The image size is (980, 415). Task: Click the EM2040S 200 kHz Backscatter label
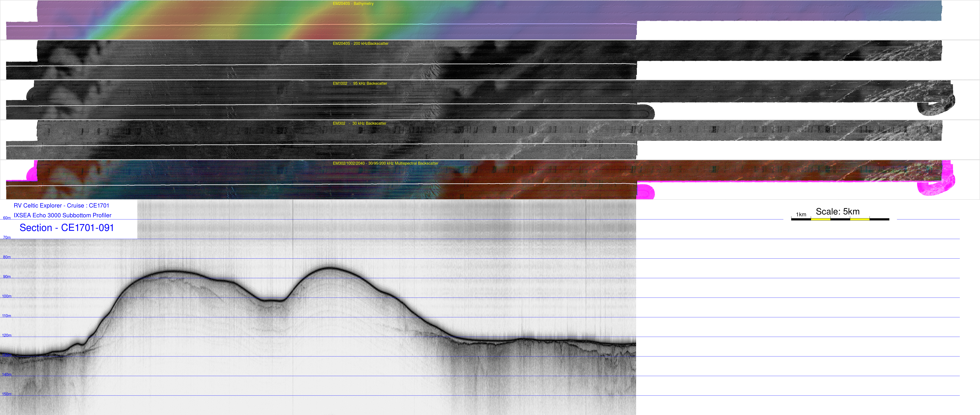(x=360, y=44)
